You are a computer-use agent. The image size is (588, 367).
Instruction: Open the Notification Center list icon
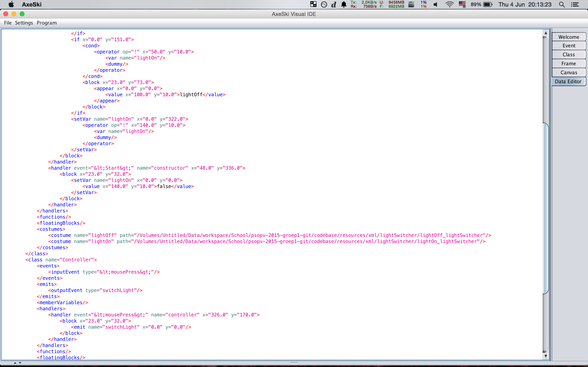pos(575,5)
